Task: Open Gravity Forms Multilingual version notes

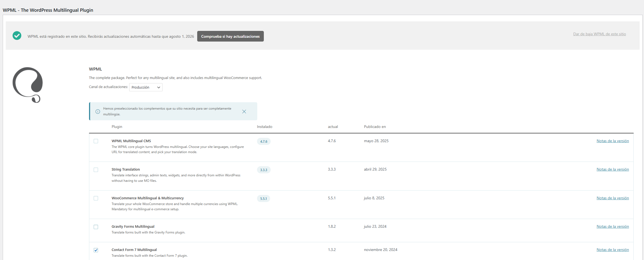Action: click(x=613, y=226)
